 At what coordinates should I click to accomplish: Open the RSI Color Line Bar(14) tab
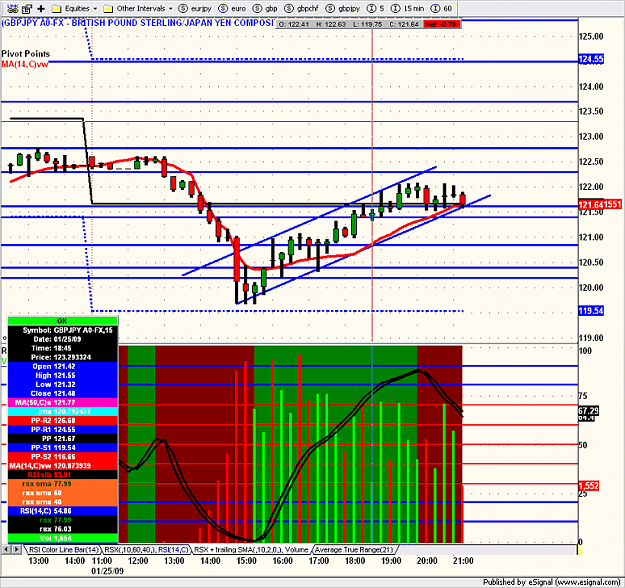(x=63, y=550)
